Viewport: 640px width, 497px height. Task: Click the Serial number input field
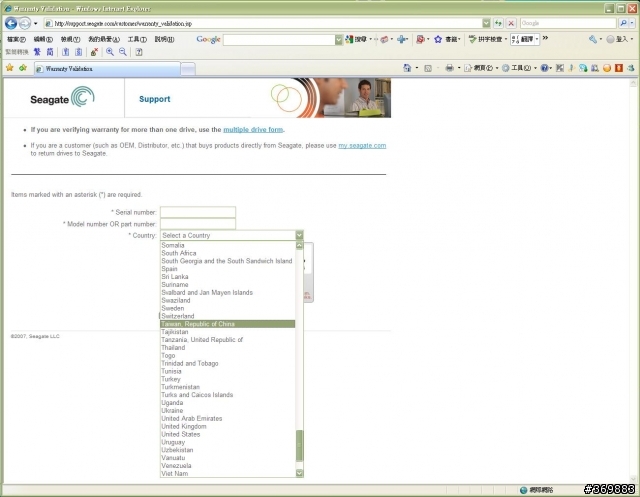(x=198, y=212)
